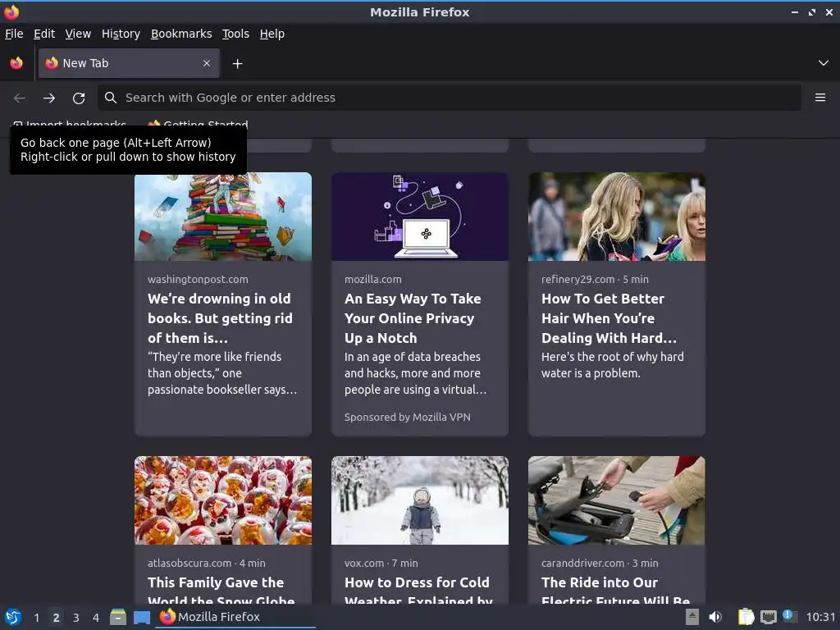Switch to virtual desktop 2
Viewport: 840px width, 630px height.
coord(56,618)
